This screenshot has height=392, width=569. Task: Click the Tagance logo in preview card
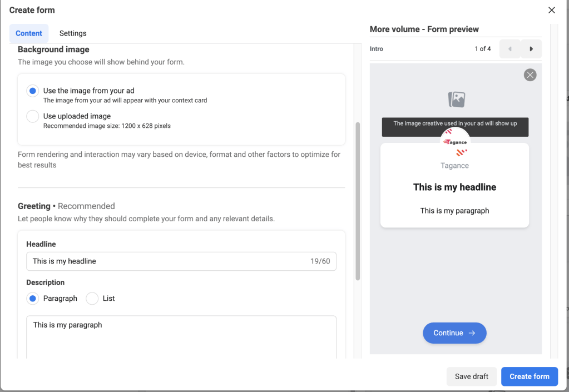point(455,143)
